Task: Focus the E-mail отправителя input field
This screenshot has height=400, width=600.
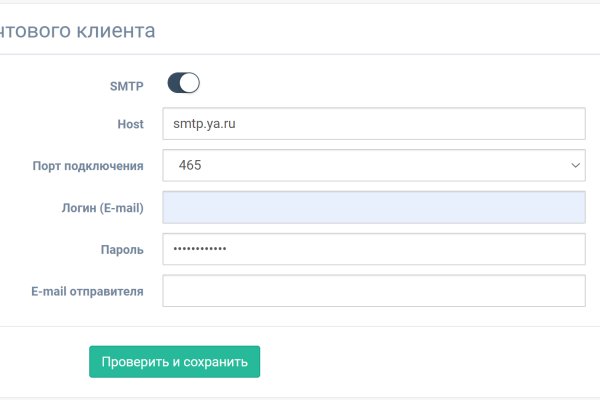Action: (x=372, y=291)
